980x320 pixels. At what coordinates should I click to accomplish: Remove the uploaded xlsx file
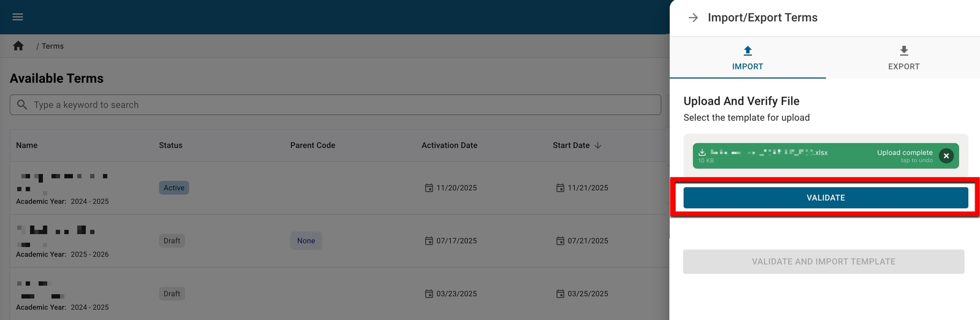click(x=946, y=156)
